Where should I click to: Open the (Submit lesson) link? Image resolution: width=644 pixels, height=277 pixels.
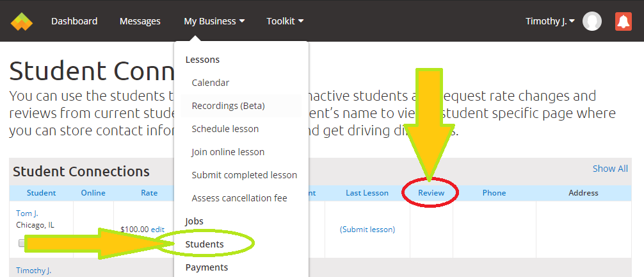[x=367, y=229]
